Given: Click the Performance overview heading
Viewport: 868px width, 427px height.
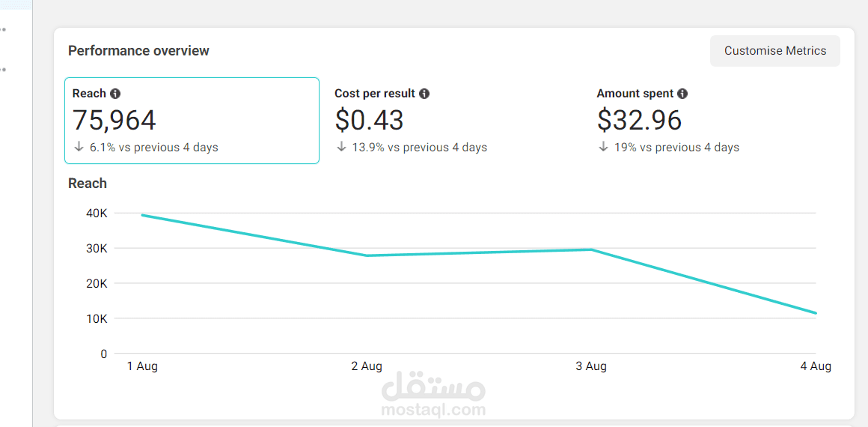Looking at the screenshot, I should tap(138, 51).
